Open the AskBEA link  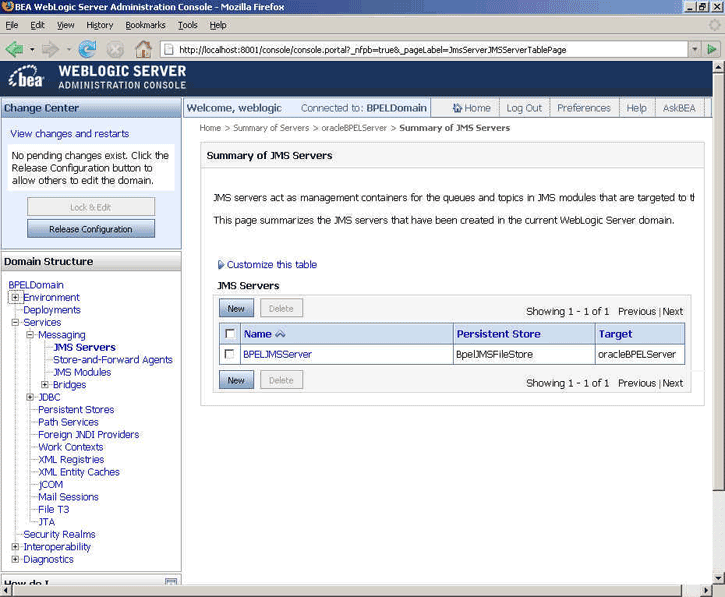point(679,108)
